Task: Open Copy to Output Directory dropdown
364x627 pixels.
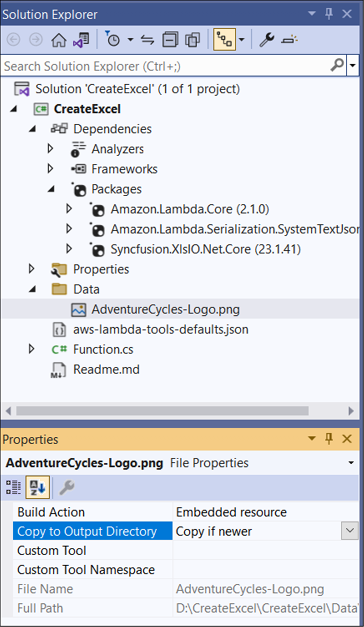Action: [350, 531]
